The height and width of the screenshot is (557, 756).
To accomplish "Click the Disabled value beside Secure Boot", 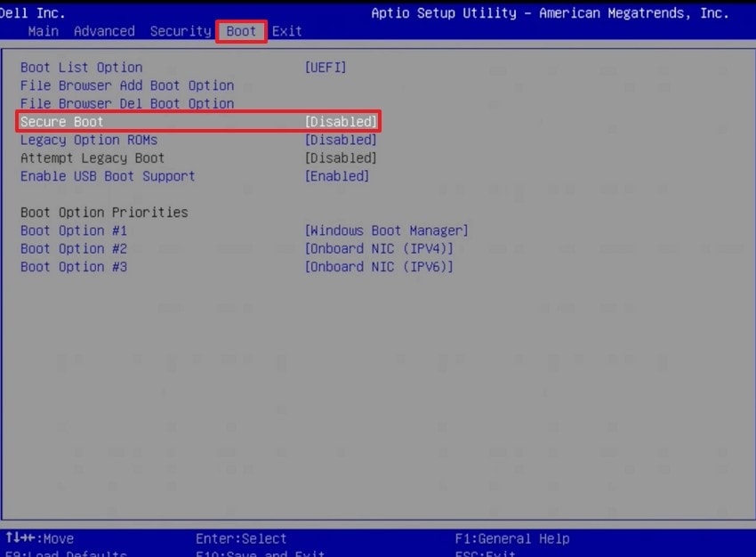I will (x=339, y=121).
